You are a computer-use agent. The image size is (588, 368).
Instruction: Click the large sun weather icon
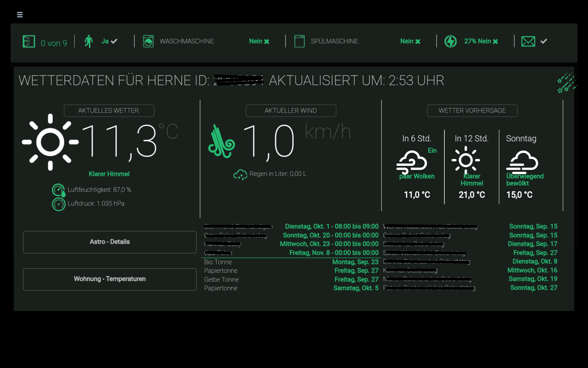(50, 142)
